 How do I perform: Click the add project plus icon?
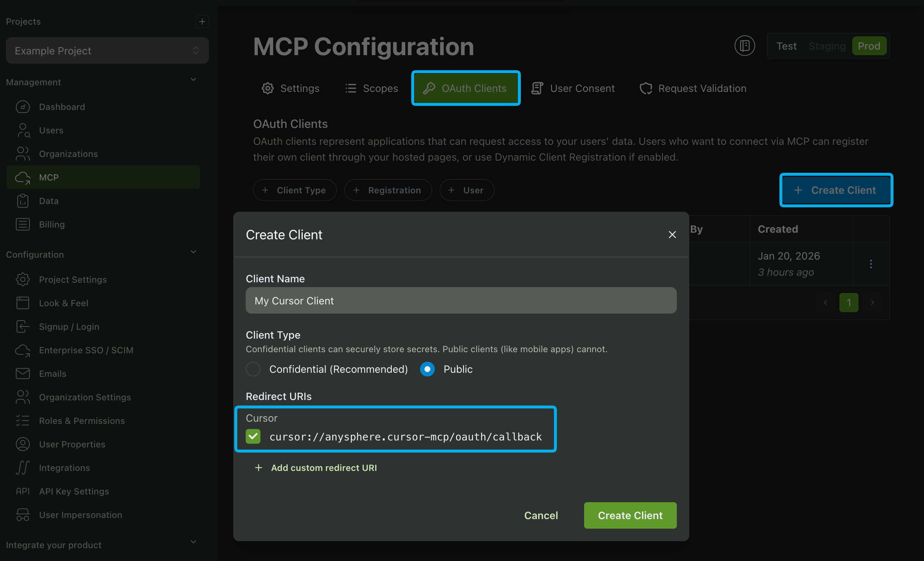(202, 22)
